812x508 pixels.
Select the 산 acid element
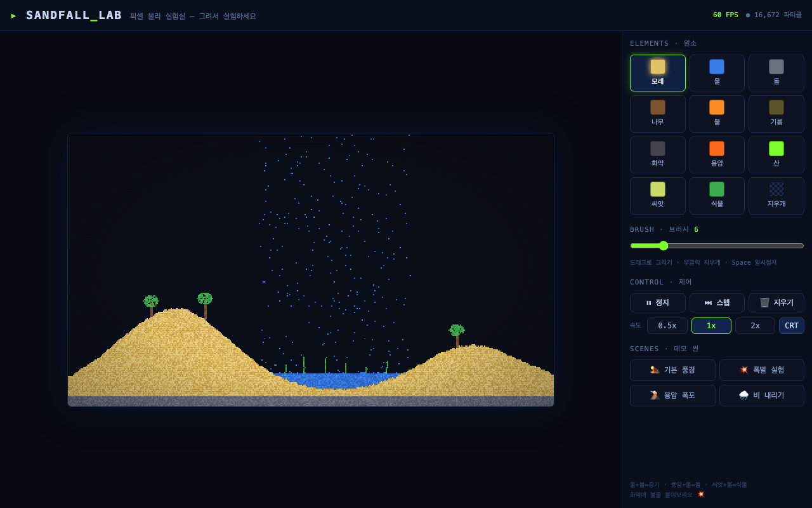point(776,155)
